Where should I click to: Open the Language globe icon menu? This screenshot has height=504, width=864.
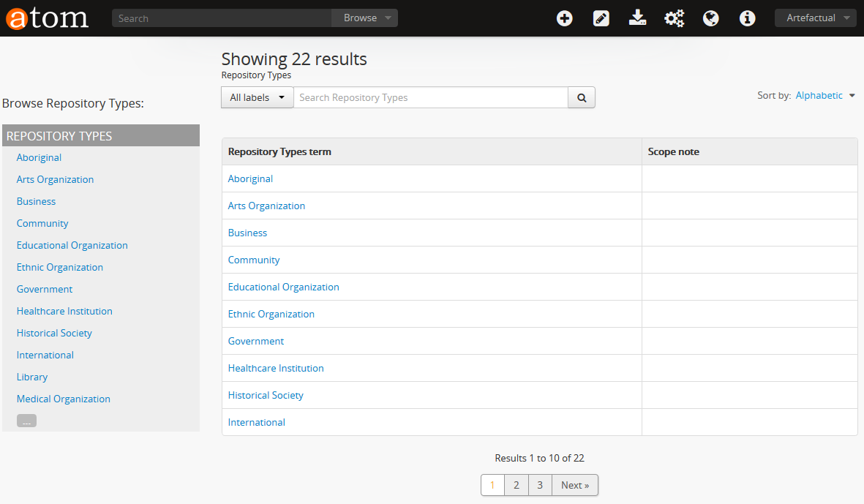tap(710, 18)
